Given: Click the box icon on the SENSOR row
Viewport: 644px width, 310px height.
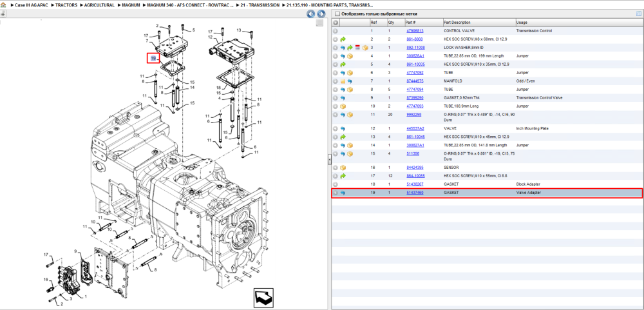Looking at the screenshot, I should pos(343,168).
